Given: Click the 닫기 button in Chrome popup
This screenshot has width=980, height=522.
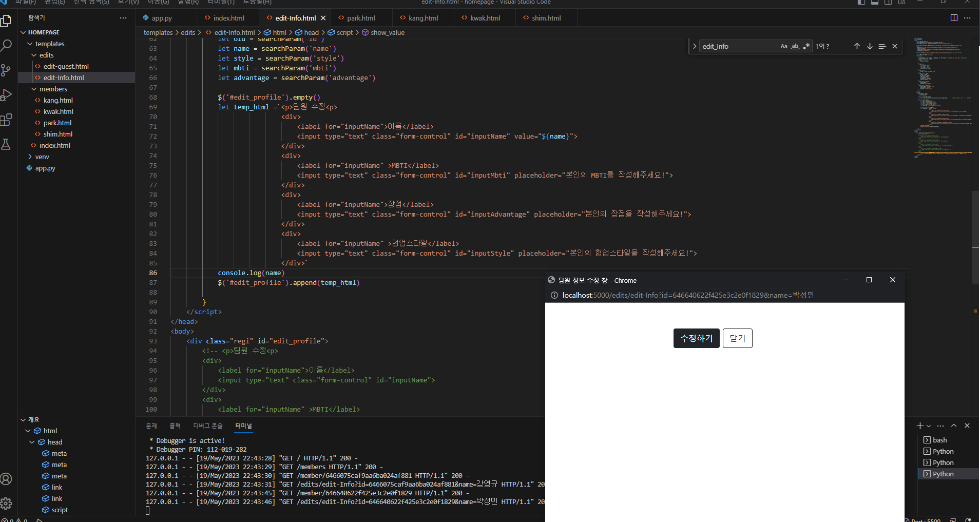Looking at the screenshot, I should click(738, 338).
